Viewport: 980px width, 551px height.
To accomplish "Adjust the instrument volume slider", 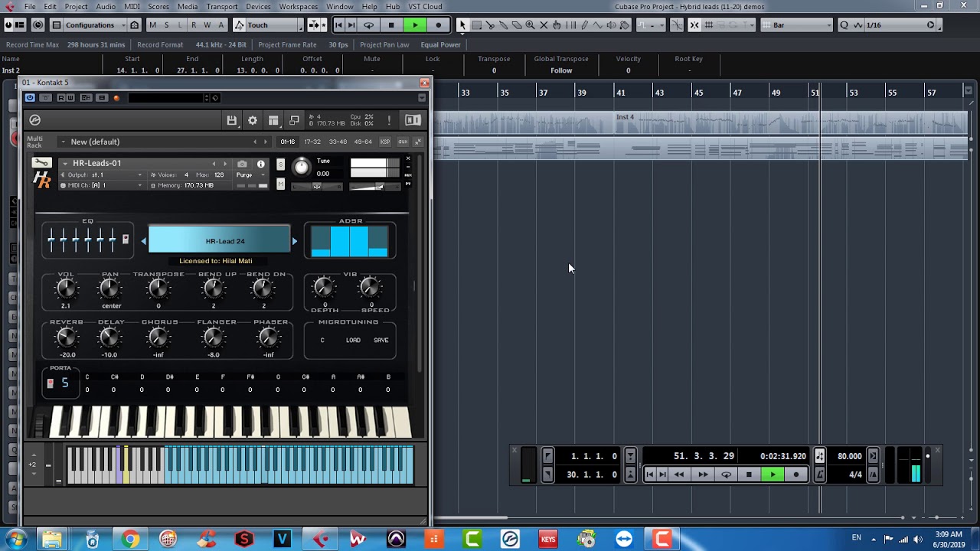I will (374, 186).
